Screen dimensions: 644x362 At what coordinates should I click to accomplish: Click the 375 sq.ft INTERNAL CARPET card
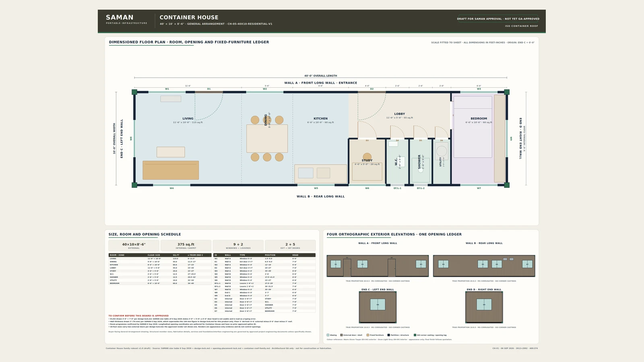coord(186,245)
